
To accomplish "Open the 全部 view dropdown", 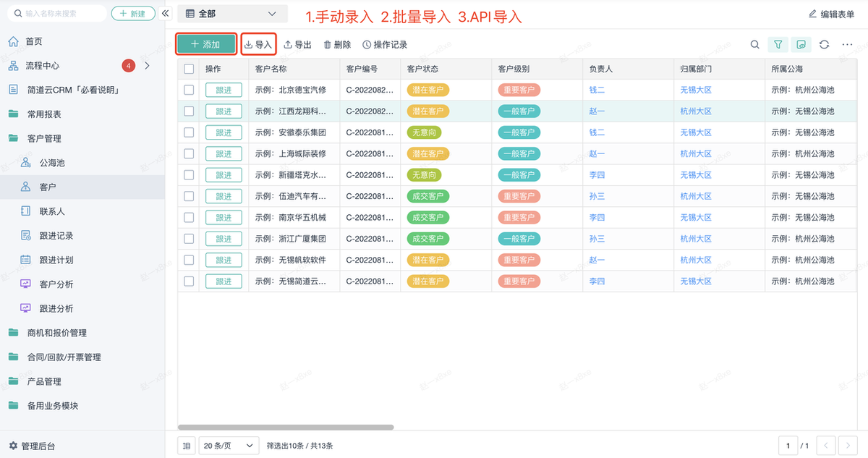I will coord(231,14).
